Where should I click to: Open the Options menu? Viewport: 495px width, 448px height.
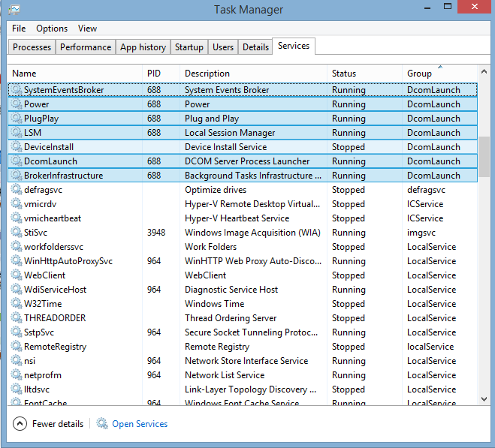coord(52,29)
